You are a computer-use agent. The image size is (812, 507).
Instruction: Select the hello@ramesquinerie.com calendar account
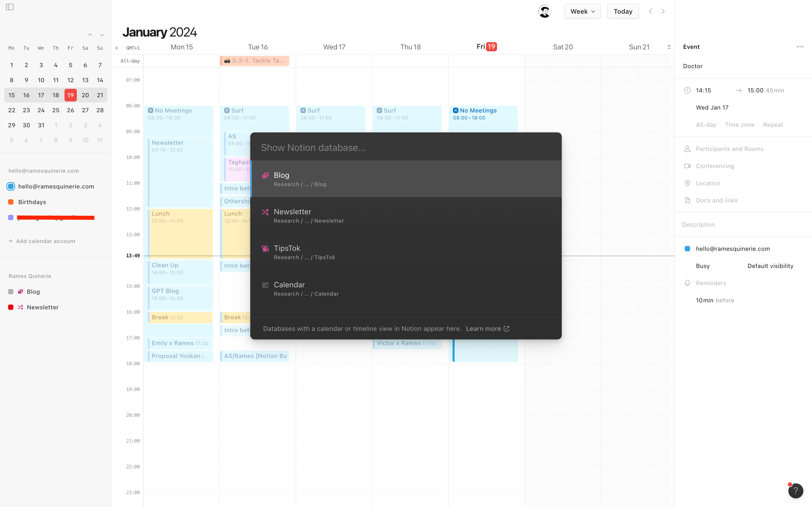click(56, 186)
